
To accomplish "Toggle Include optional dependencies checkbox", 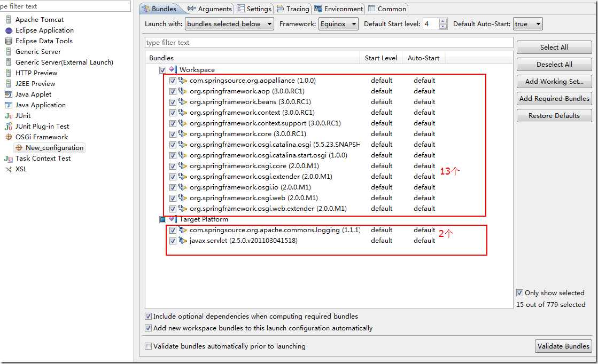I will coord(148,316).
